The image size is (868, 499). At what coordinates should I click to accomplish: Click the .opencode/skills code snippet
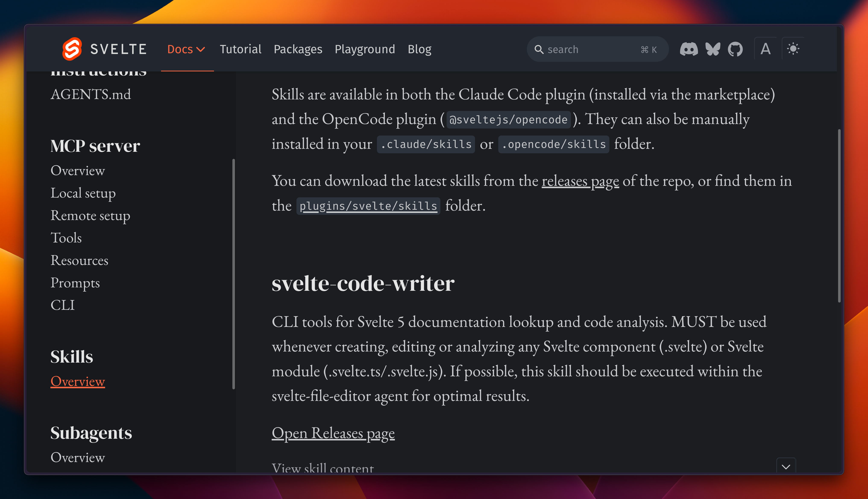pos(553,144)
